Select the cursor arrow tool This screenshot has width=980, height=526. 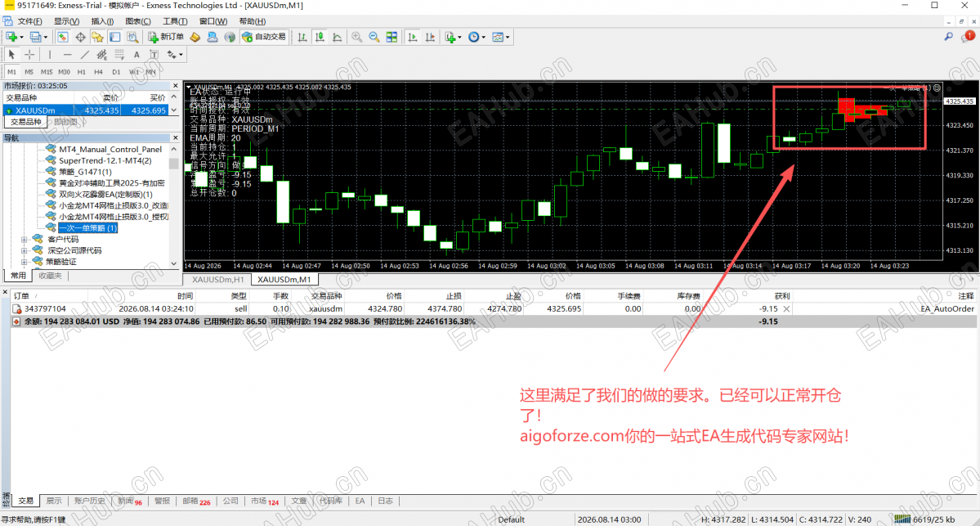point(11,55)
